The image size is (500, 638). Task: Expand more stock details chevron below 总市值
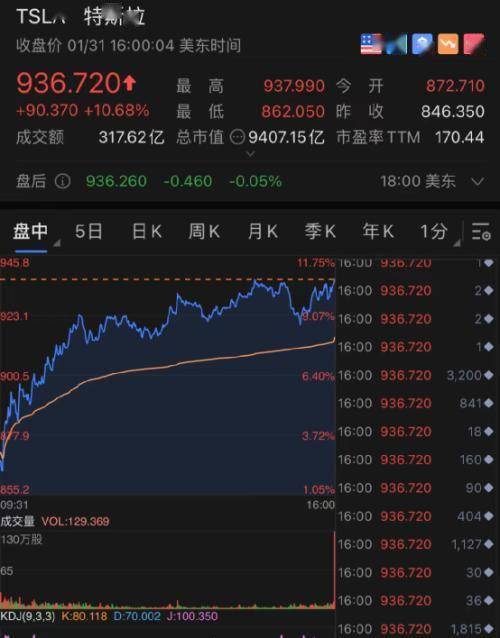tap(251, 154)
